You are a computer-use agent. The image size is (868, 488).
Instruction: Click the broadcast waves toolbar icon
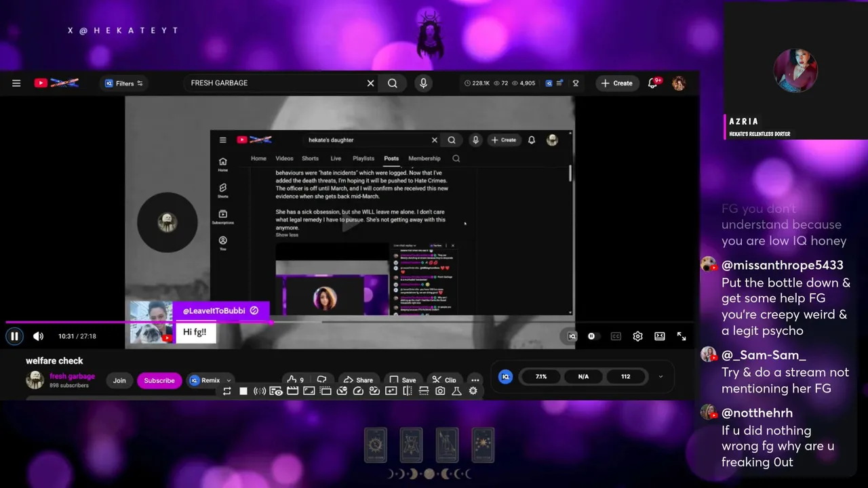pos(260,391)
